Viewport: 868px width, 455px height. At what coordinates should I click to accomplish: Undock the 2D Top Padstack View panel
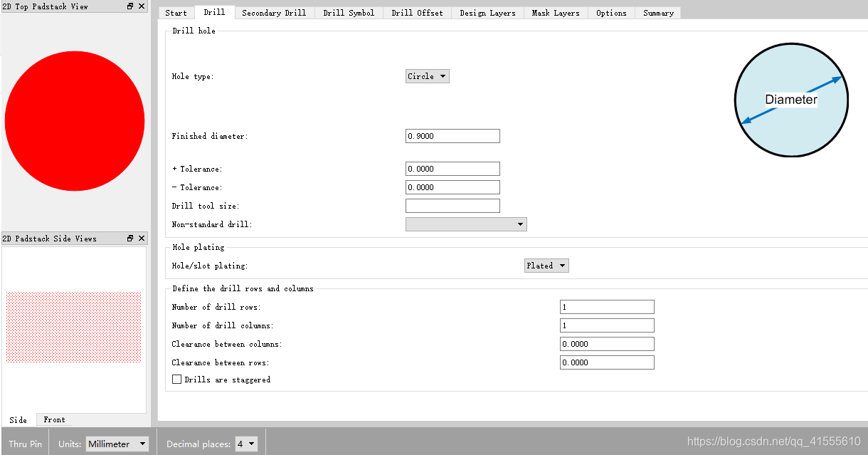[x=130, y=6]
